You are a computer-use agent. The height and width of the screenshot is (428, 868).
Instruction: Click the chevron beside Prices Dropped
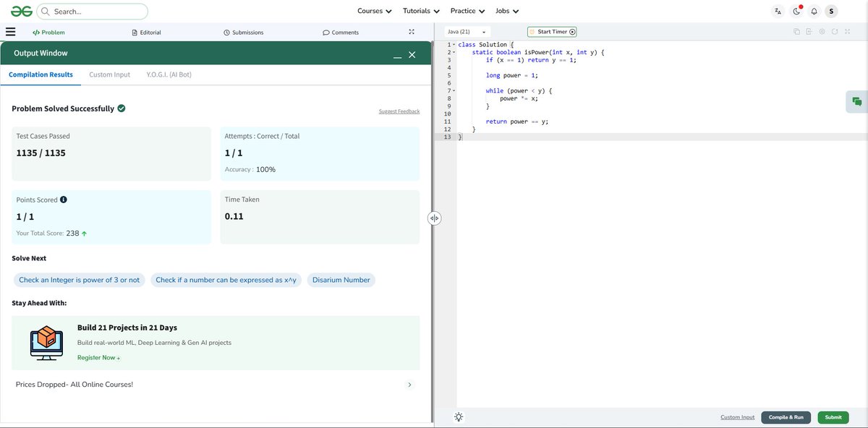[410, 385]
